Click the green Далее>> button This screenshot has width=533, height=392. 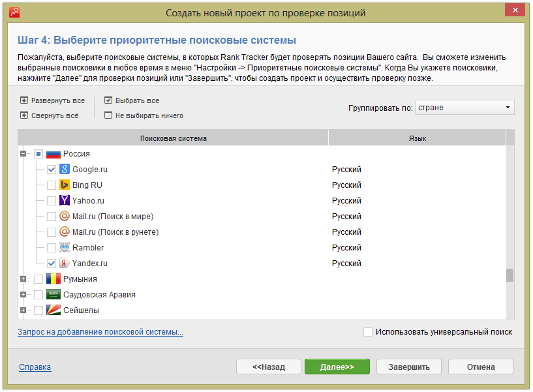[337, 367]
